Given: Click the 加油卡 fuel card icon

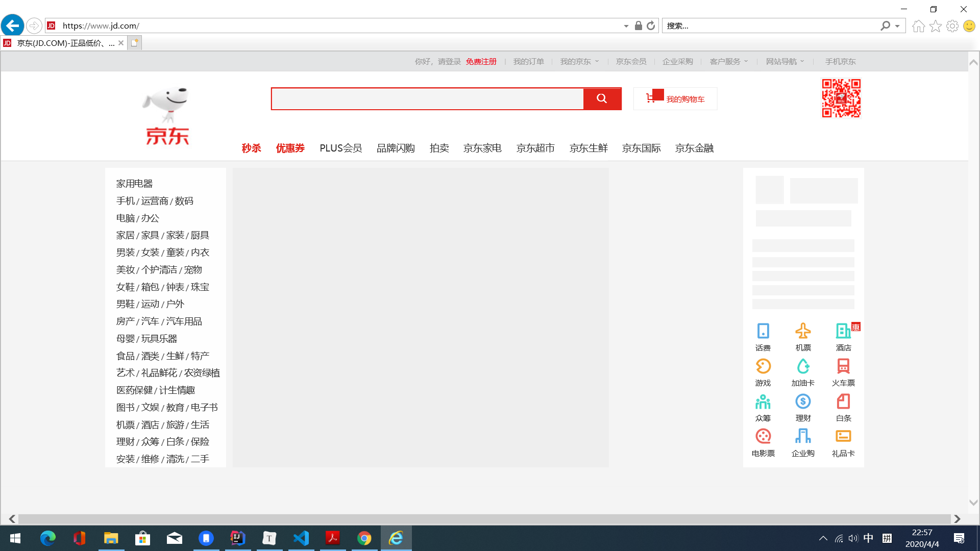Looking at the screenshot, I should point(803,367).
